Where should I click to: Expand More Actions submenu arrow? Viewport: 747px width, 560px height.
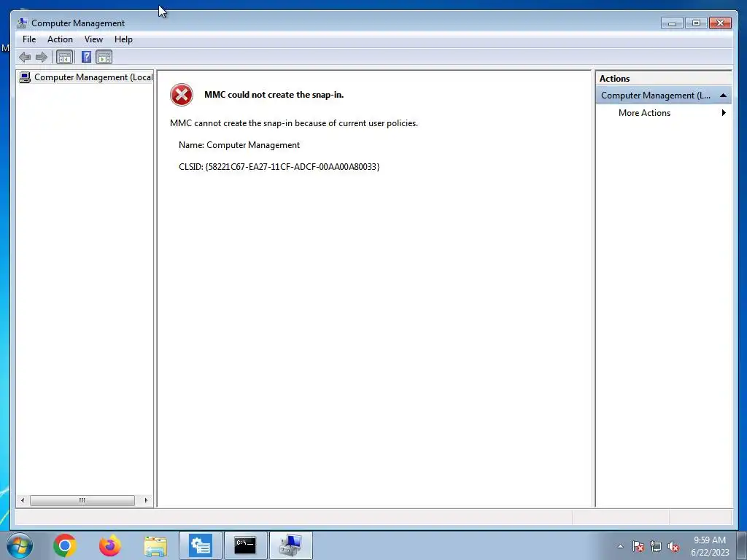pyautogui.click(x=724, y=113)
